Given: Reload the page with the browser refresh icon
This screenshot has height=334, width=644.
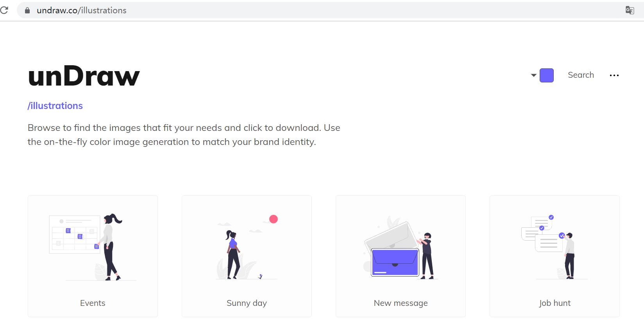Looking at the screenshot, I should point(4,10).
